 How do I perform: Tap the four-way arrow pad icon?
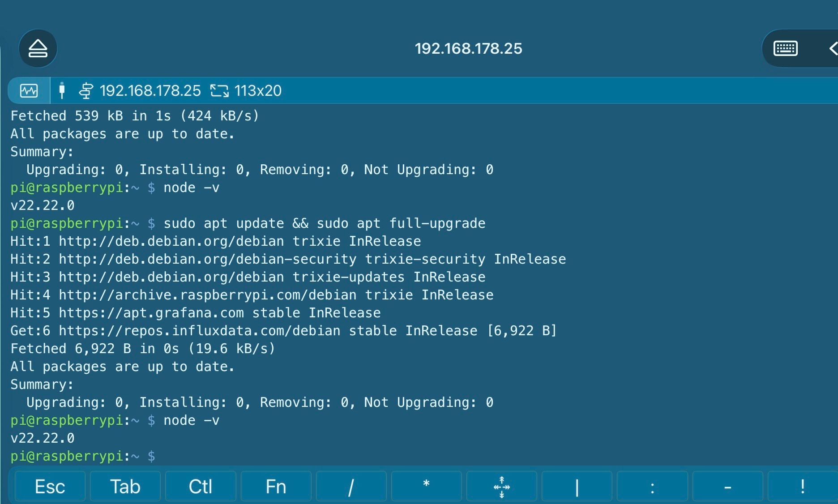pyautogui.click(x=501, y=487)
